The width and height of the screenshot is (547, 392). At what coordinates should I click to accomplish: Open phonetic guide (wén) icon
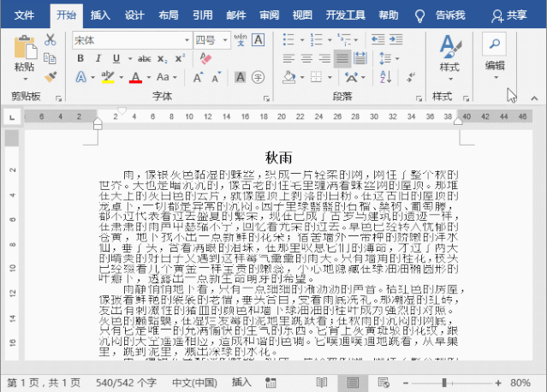(241, 39)
